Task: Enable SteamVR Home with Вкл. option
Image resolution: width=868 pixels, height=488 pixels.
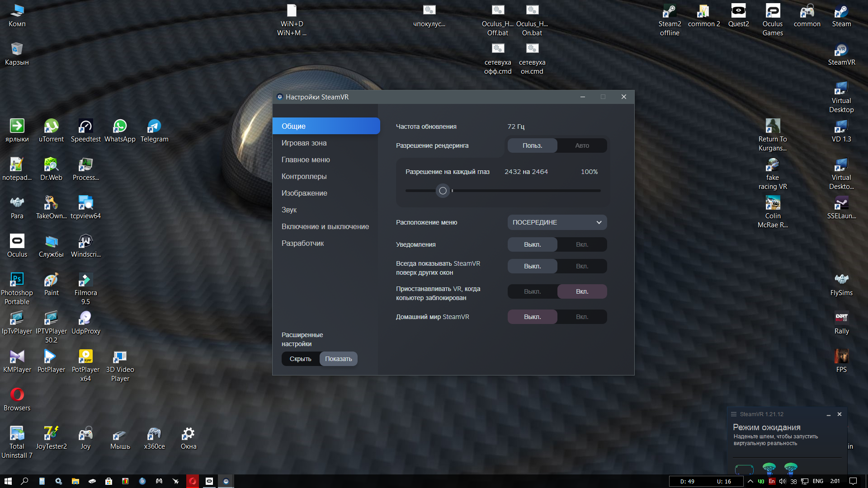Action: 582,317
